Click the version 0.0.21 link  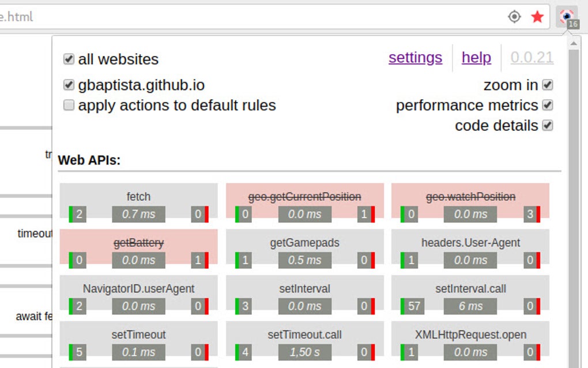(532, 58)
